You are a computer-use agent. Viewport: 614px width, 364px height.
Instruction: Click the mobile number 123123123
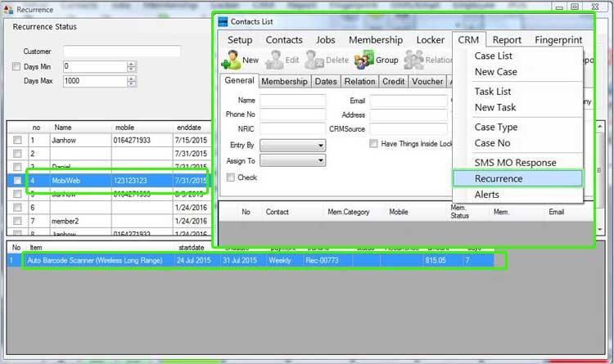coord(130,181)
